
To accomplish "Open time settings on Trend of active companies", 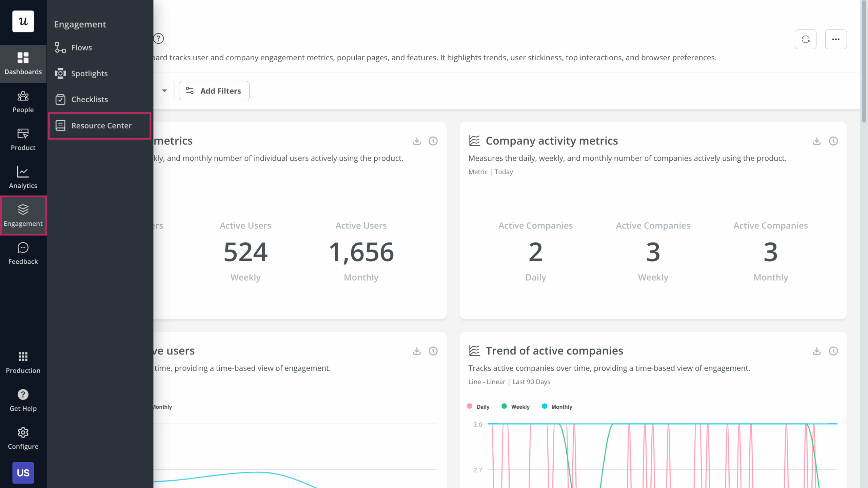I will (x=834, y=351).
